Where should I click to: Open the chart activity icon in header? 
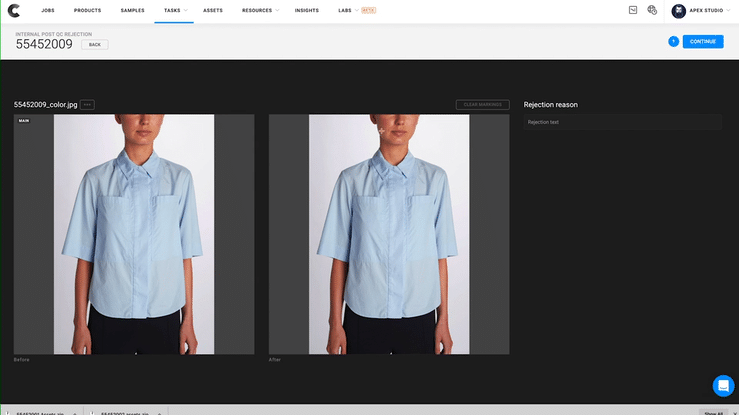[632, 10]
